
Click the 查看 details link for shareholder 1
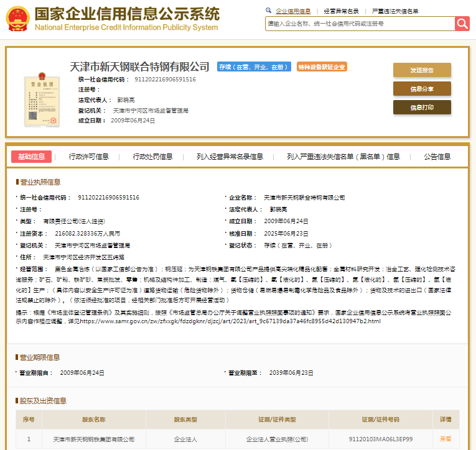coord(446,439)
